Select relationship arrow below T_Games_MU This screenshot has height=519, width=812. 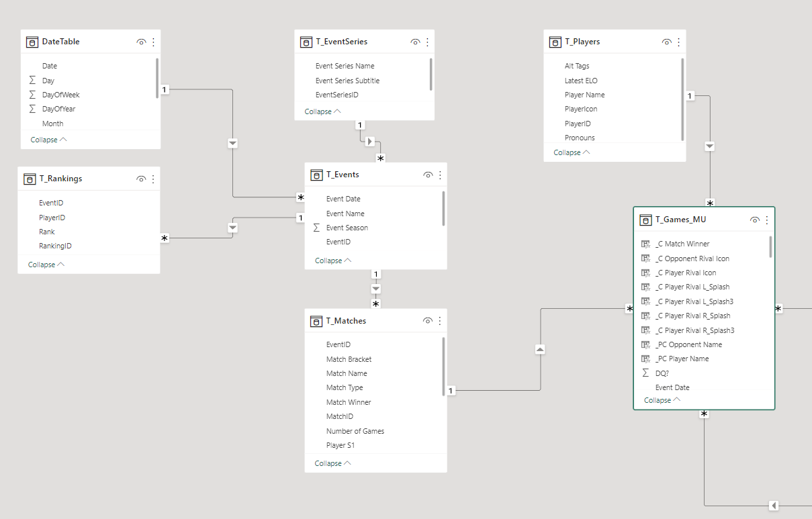[774, 506]
